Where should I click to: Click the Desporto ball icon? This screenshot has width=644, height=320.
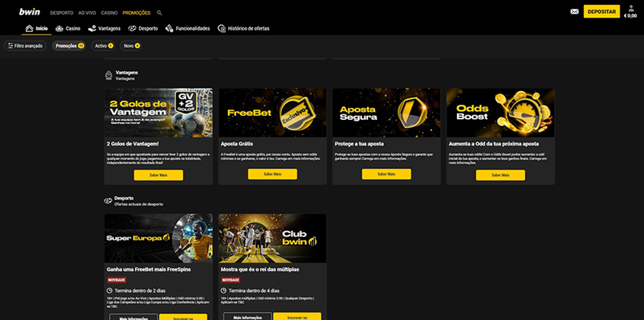132,28
